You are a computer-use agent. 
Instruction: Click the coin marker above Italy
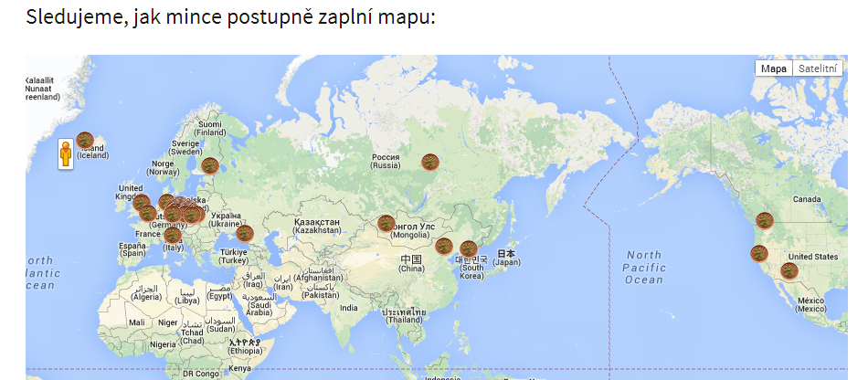[173, 235]
